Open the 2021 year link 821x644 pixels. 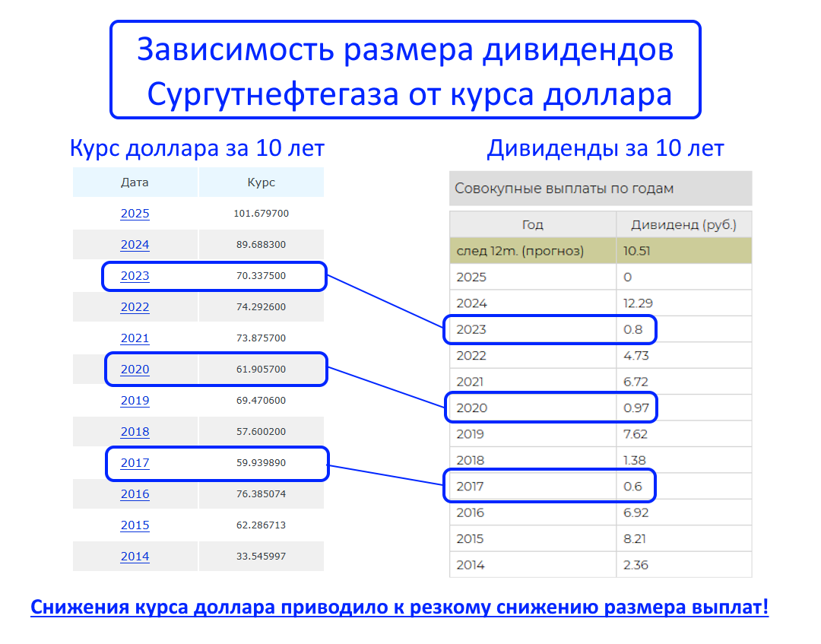click(135, 338)
